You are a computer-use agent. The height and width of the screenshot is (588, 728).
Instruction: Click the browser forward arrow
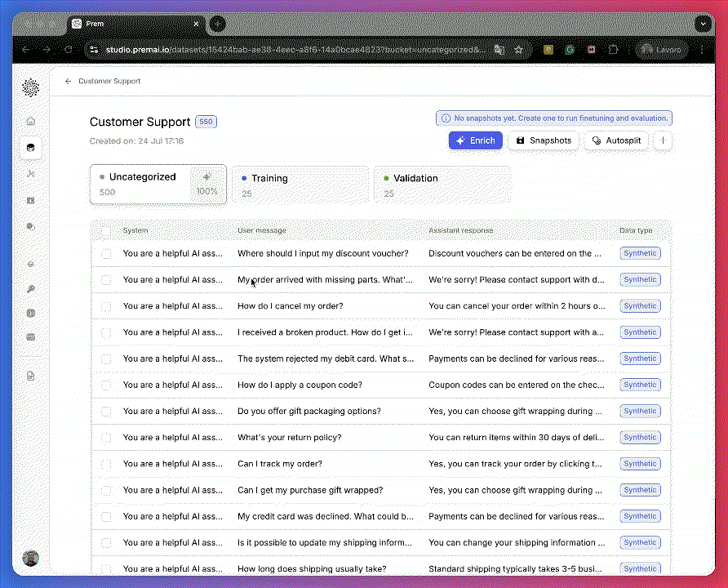point(47,49)
